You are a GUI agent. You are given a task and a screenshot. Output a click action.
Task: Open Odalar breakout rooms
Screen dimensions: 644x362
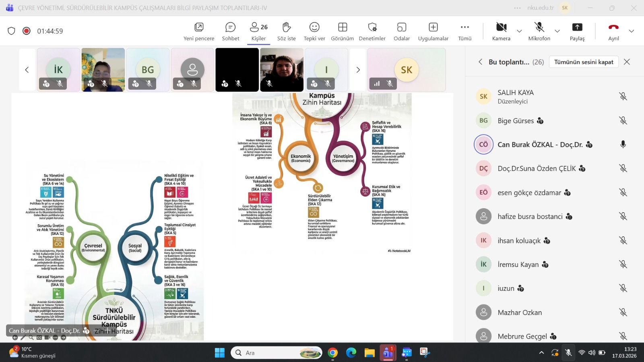tap(401, 31)
